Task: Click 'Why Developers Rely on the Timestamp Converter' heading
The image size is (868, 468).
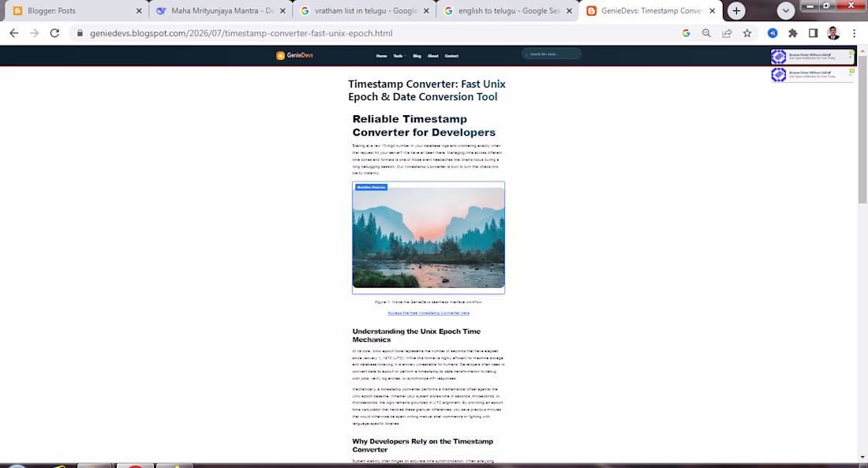Action: 422,445
